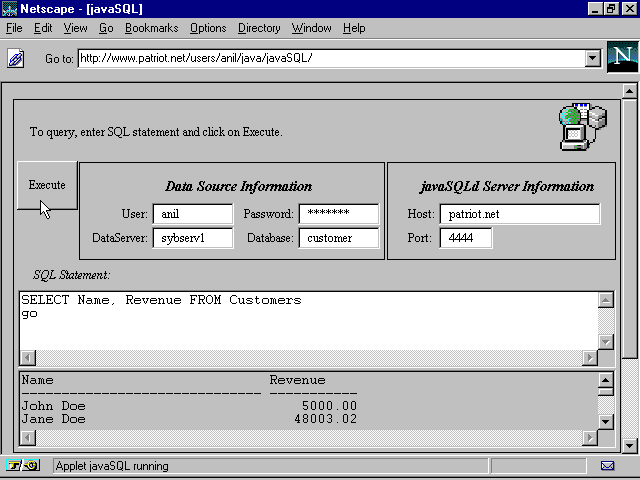Select the Host field showing patriot.net

pos(519,214)
